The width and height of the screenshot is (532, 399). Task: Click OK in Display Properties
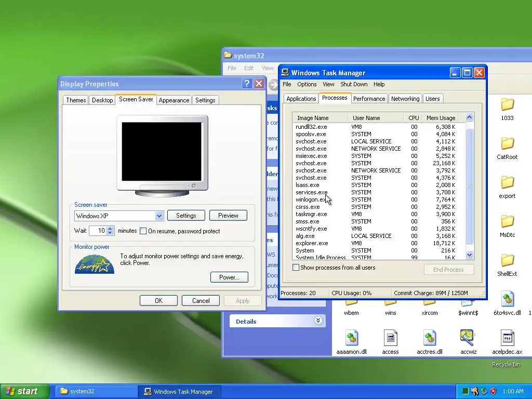click(x=158, y=301)
